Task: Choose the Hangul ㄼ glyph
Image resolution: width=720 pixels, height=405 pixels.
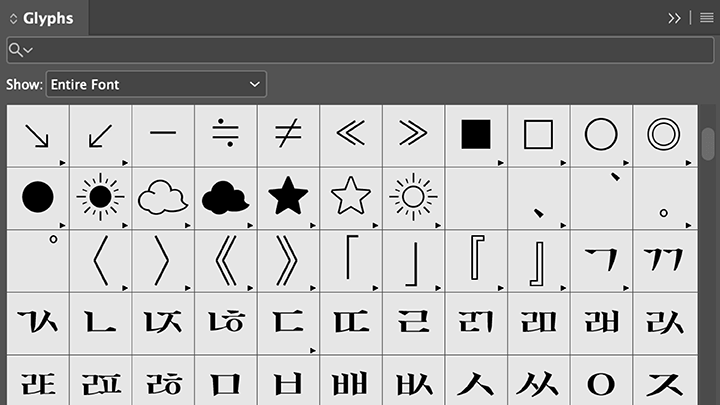Action: (601, 323)
